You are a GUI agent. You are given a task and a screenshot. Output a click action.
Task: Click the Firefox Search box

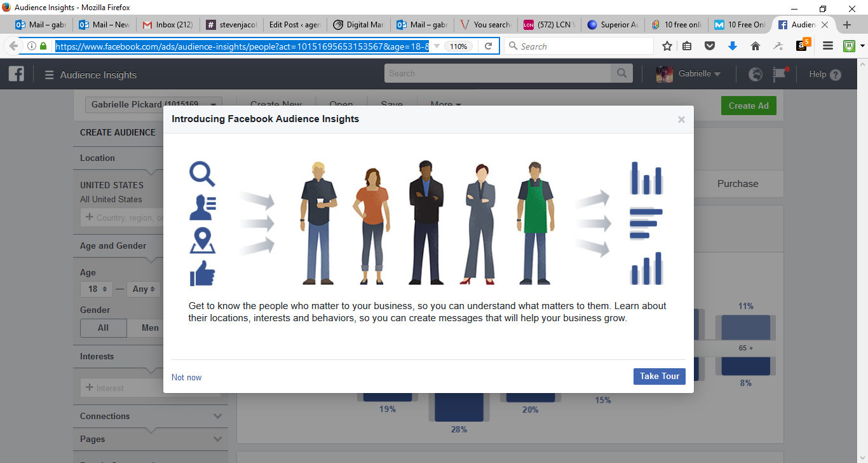[x=578, y=46]
